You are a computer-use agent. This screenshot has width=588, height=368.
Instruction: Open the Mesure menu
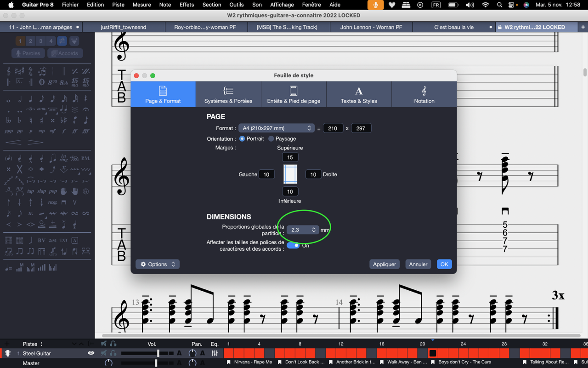coord(141,5)
